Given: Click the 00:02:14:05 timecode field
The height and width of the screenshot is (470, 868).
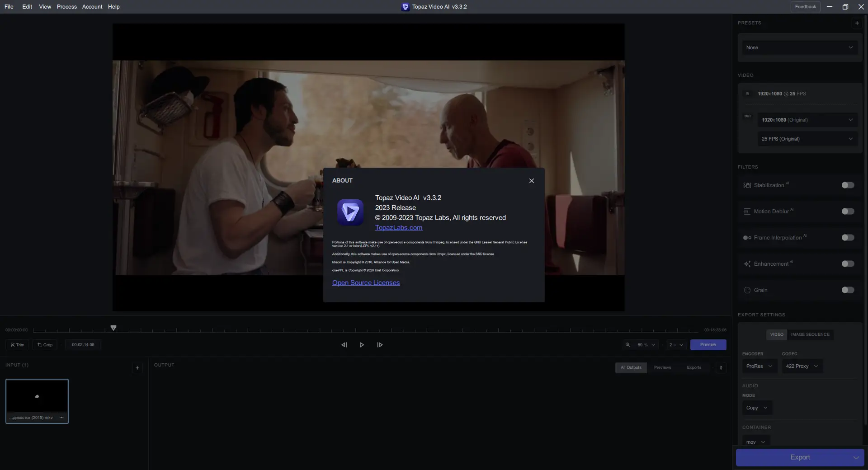Looking at the screenshot, I should [83, 345].
